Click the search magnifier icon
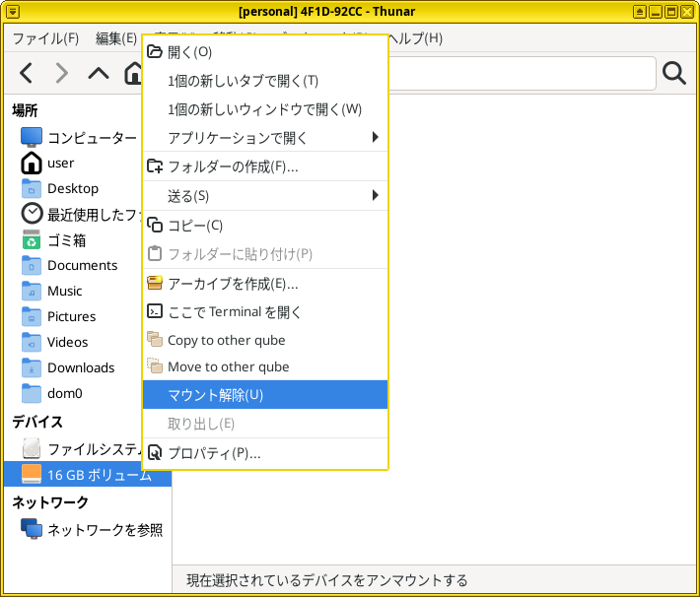Viewport: 700px width, 597px height. [x=673, y=74]
